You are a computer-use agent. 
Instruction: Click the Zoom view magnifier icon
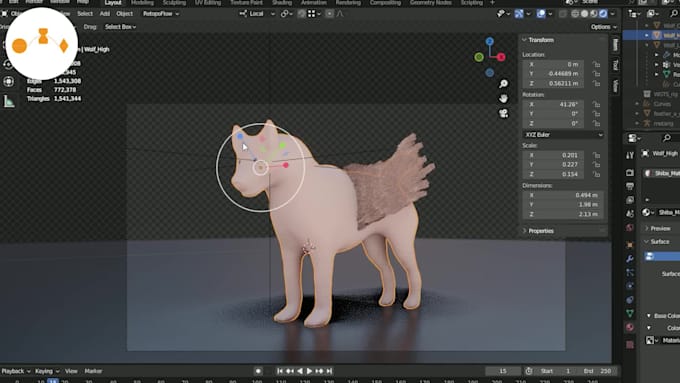pyautogui.click(x=503, y=84)
